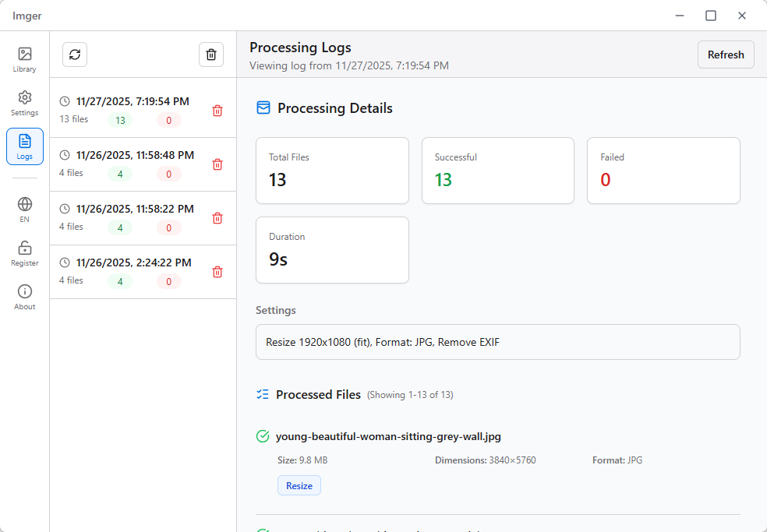Open the Settings gear in sidebar

[x=25, y=103]
